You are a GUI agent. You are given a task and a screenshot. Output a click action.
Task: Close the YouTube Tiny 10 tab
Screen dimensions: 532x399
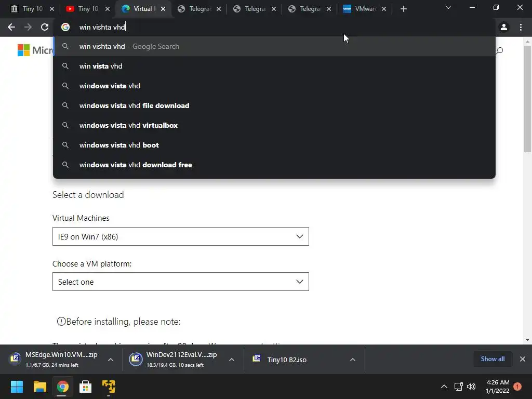point(108,9)
